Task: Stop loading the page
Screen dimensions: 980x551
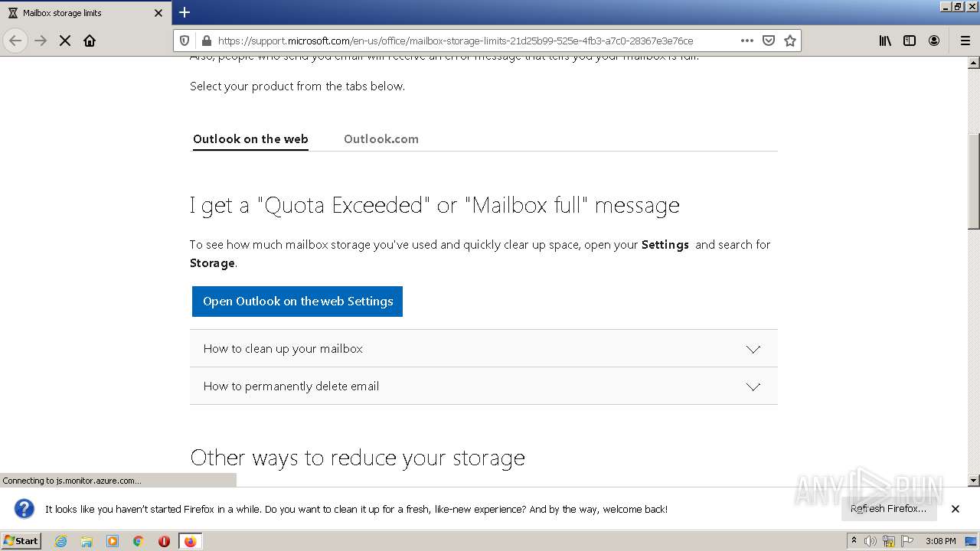Action: coord(65,41)
